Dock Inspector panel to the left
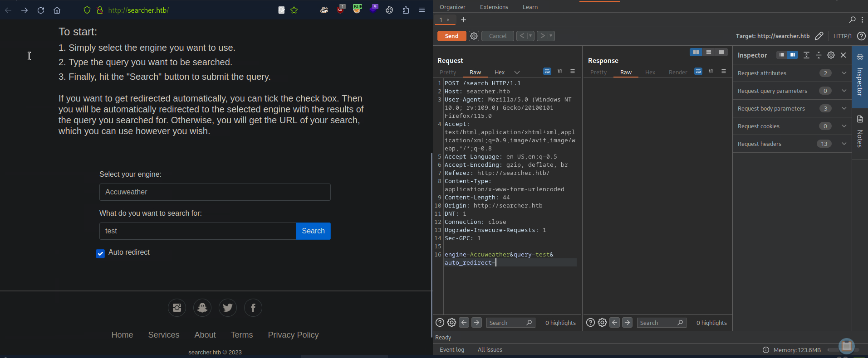The image size is (868, 358). (781, 55)
